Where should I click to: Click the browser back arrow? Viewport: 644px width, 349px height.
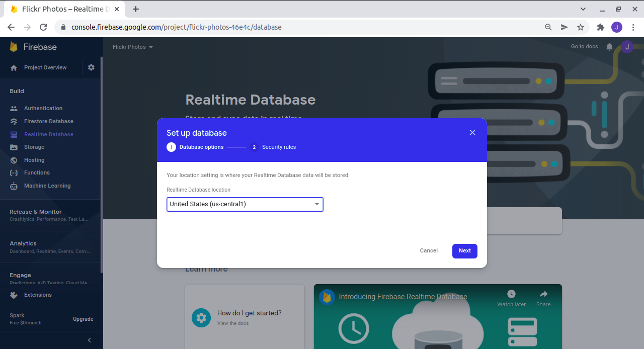coord(11,27)
